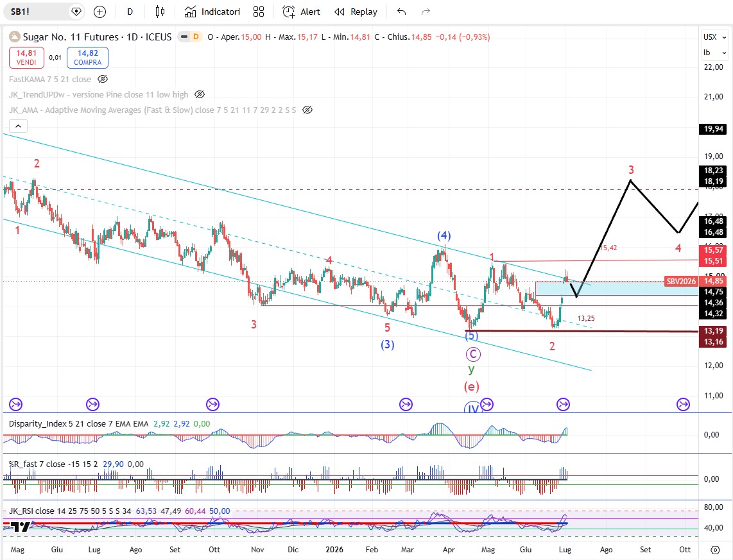This screenshot has width=733, height=560.
Task: Click the 14,82 COMPRA buy button
Action: click(x=87, y=58)
